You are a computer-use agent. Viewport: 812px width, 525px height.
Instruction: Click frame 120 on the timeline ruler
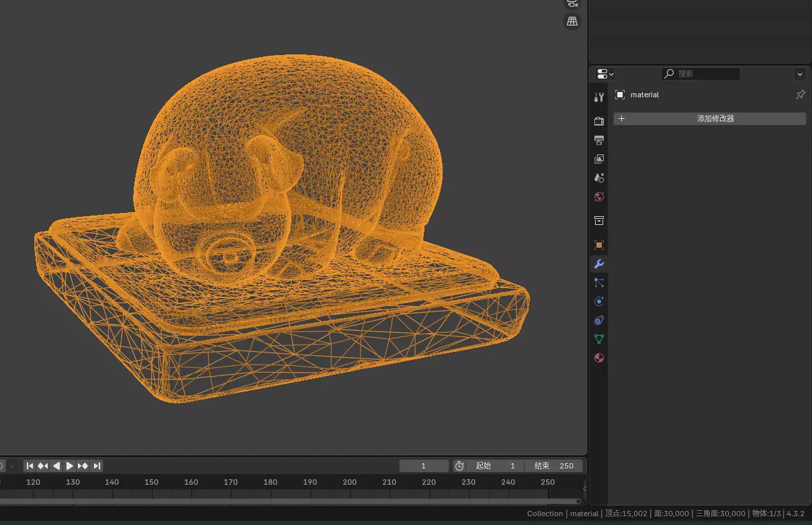coord(33,482)
